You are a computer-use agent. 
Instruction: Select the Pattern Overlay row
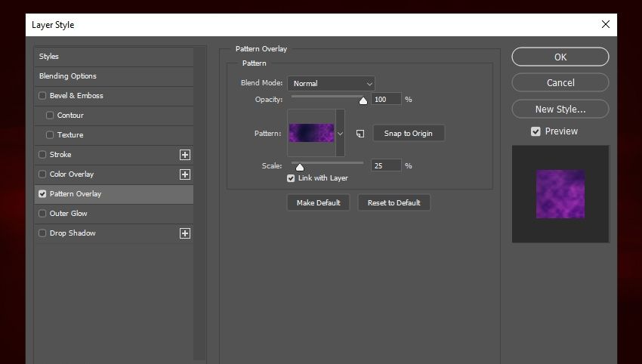114,194
